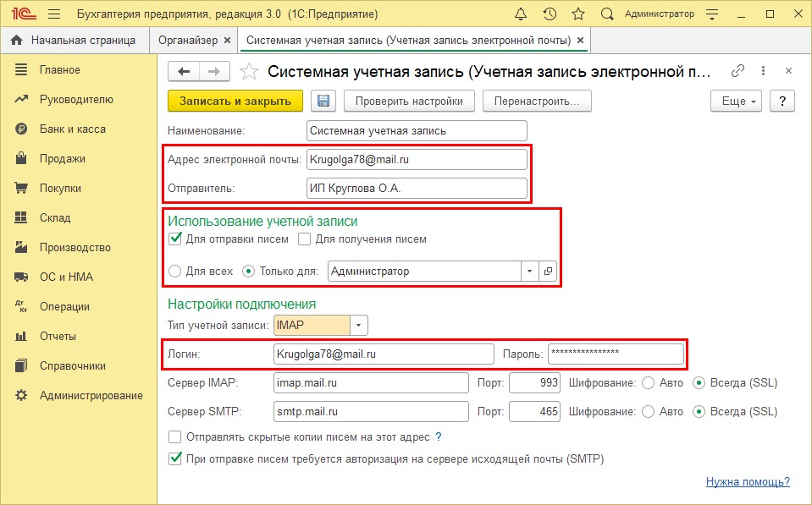Click the Пароль input field
812x505 pixels.
[x=616, y=354]
